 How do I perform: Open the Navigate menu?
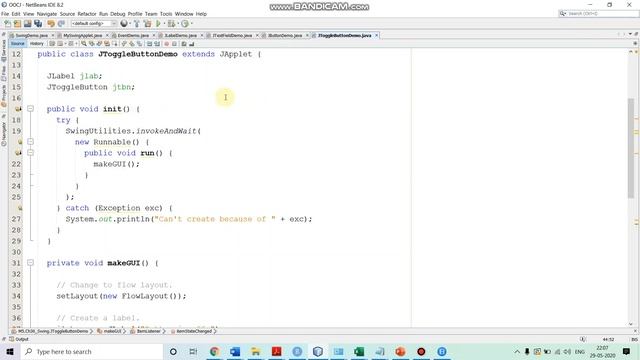point(47,14)
